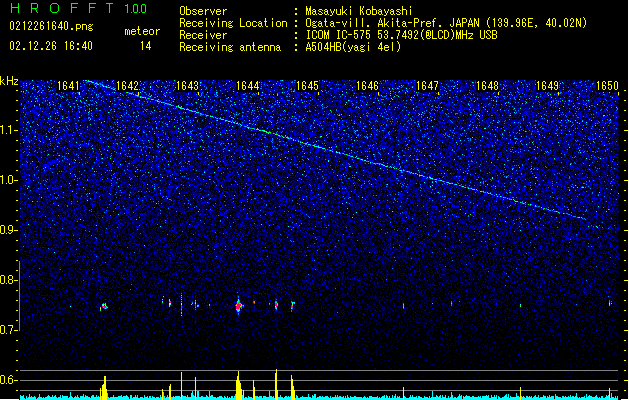Click the 1642 time axis marker
The height and width of the screenshot is (400, 629).
(127, 86)
